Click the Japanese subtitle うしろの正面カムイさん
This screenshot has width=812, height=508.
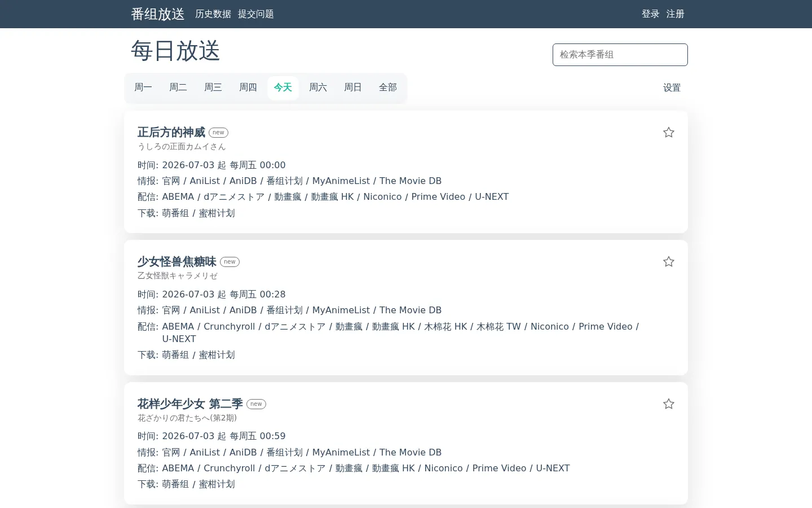(x=182, y=147)
